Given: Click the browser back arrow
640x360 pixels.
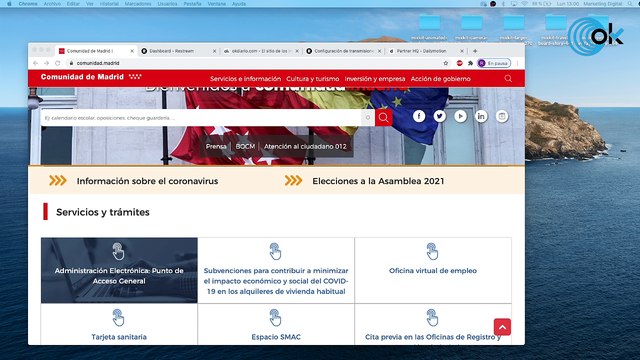Looking at the screenshot, I should (36, 63).
